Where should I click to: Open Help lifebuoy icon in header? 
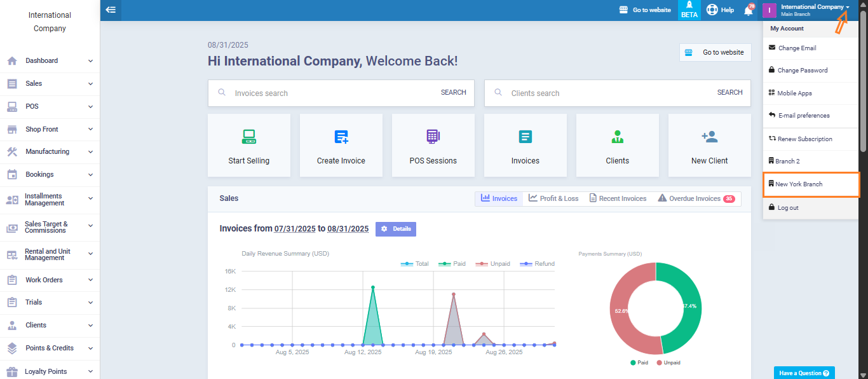coord(712,10)
